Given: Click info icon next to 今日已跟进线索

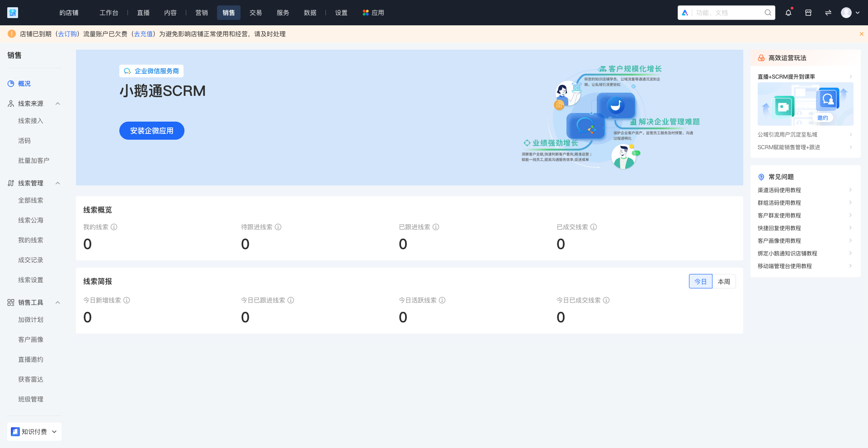Looking at the screenshot, I should click(x=291, y=300).
